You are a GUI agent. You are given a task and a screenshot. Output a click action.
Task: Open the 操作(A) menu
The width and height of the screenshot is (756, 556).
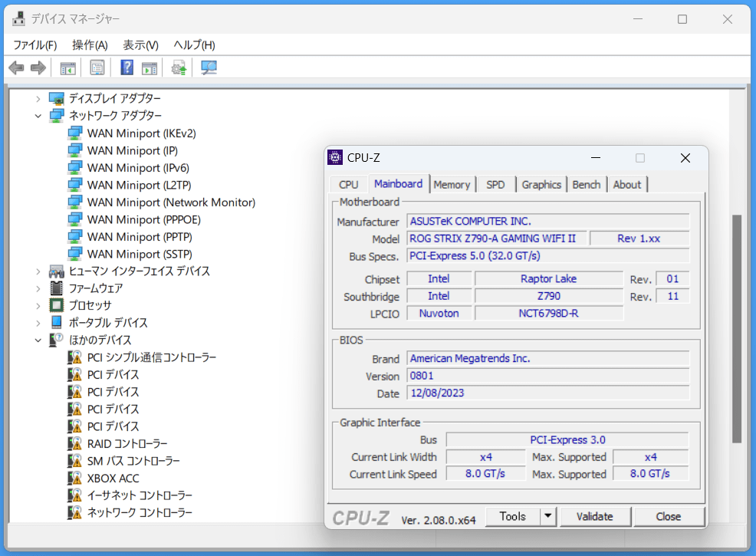click(x=90, y=44)
